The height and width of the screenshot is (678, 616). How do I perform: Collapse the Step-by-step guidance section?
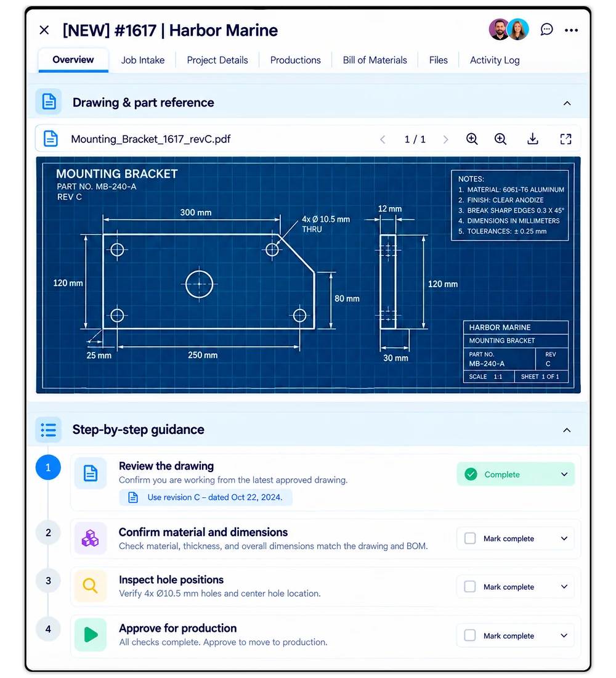coord(567,430)
